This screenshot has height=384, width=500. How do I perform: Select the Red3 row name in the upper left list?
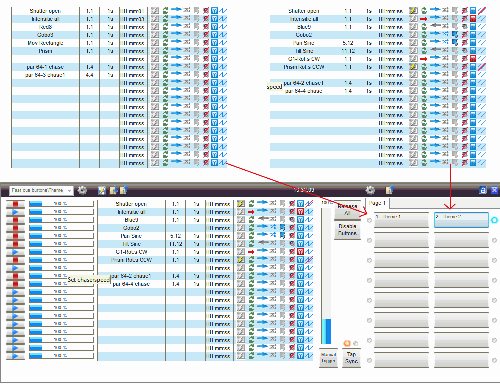(x=45, y=27)
